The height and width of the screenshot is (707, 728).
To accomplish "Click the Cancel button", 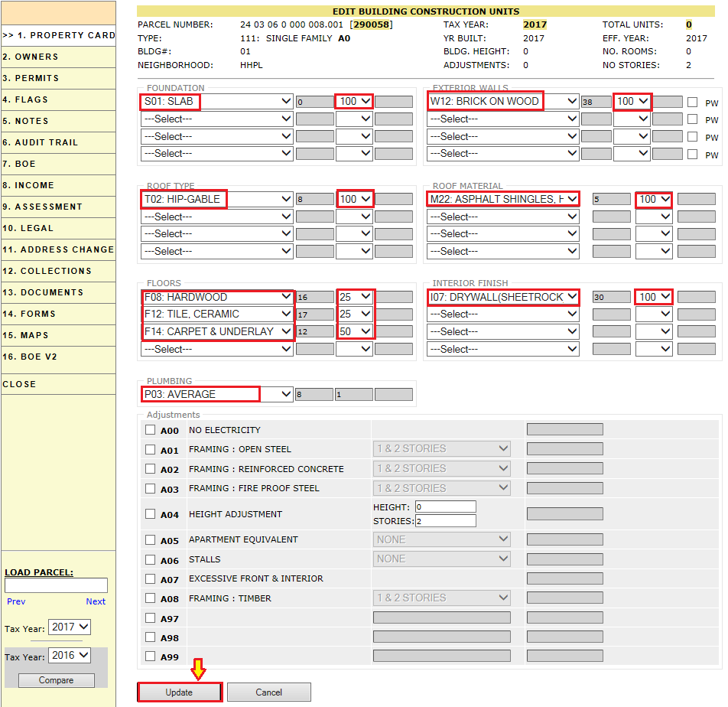I will [x=268, y=692].
